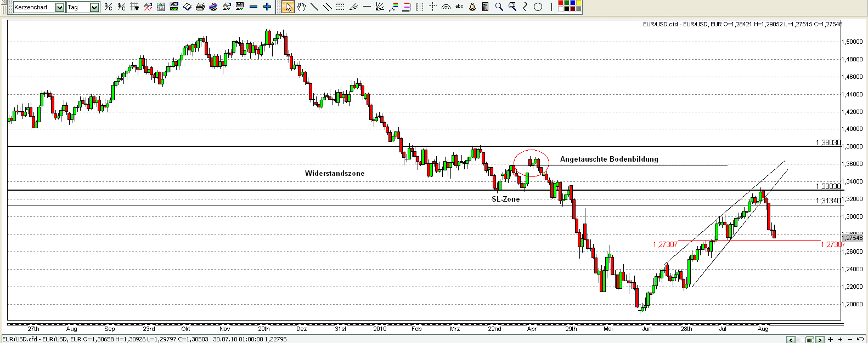Image resolution: width=868 pixels, height=343 pixels.
Task: Open the Tag timeframe dropdown
Action: pos(94,7)
